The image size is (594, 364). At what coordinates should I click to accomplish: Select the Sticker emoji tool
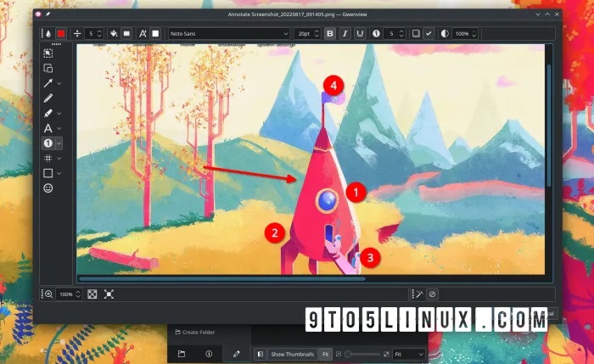tap(48, 188)
